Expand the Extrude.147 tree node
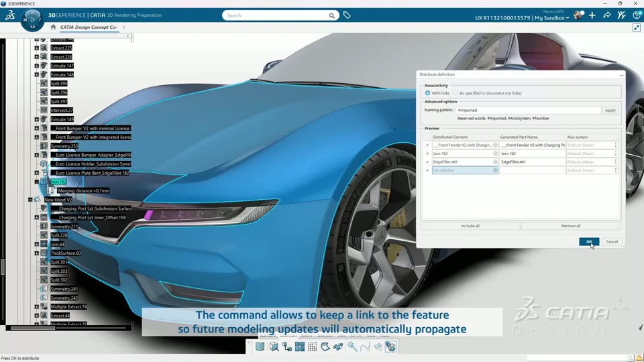 [36, 66]
